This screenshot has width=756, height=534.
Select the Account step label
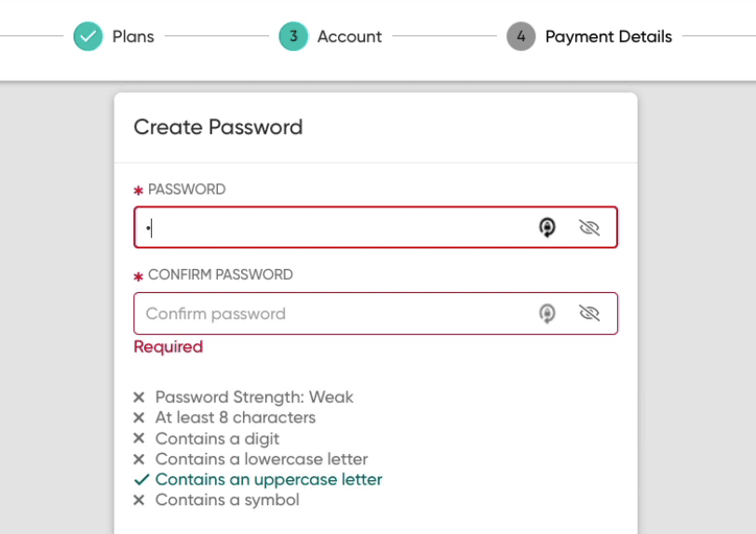click(x=349, y=36)
